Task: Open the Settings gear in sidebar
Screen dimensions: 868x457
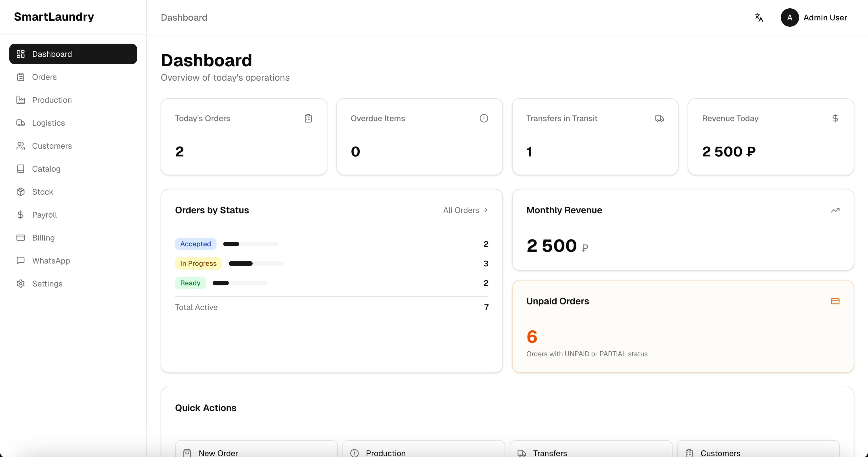Action: (x=21, y=283)
